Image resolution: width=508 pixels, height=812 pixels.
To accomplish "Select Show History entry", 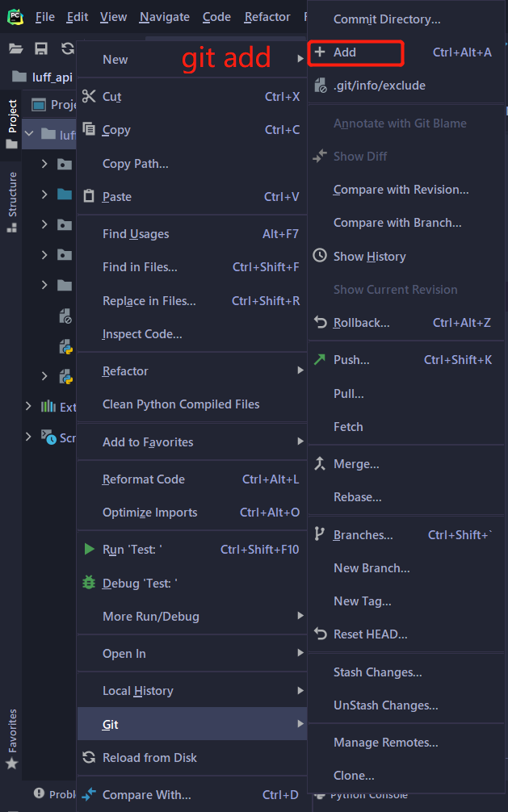I will pos(406,257).
